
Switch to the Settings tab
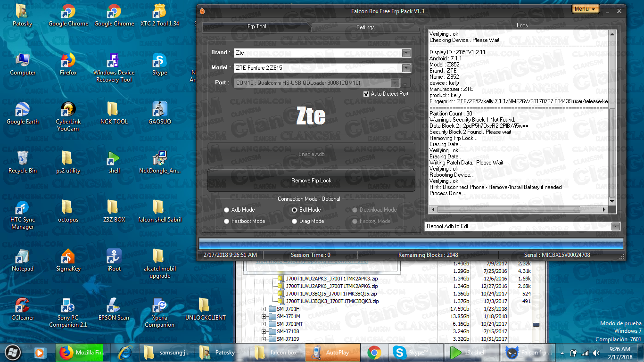pos(365,27)
